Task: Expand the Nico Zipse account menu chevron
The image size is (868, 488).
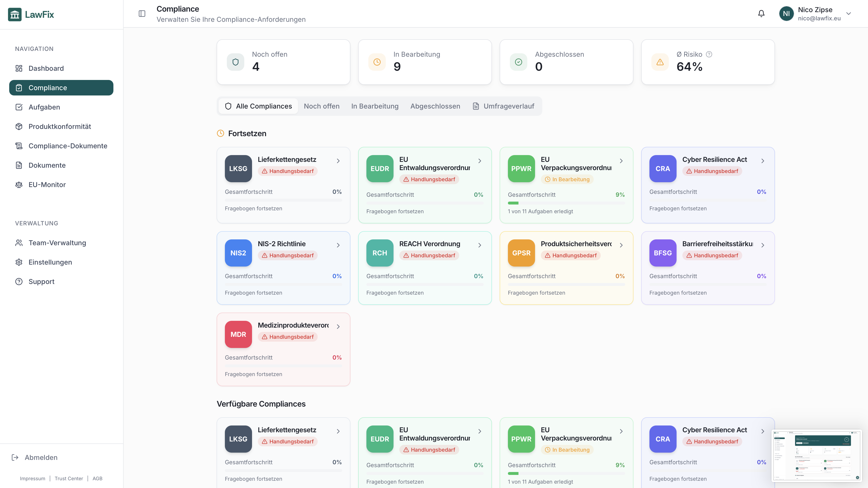Action: click(848, 14)
